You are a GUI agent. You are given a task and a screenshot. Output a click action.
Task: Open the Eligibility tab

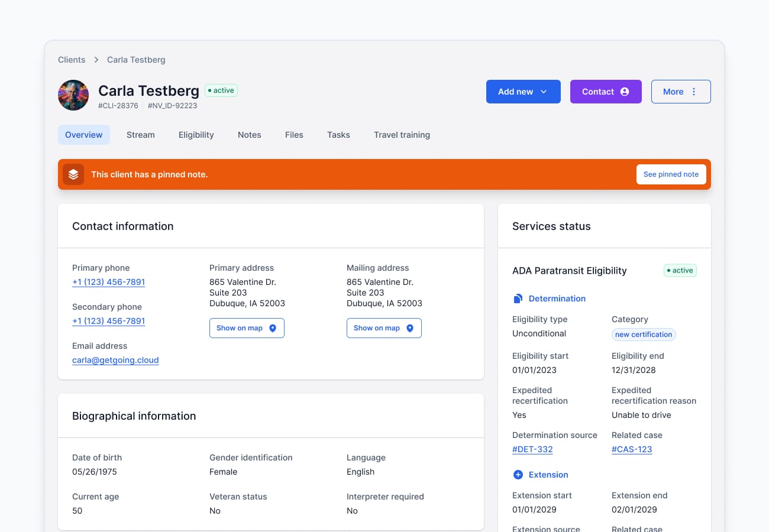coord(196,135)
